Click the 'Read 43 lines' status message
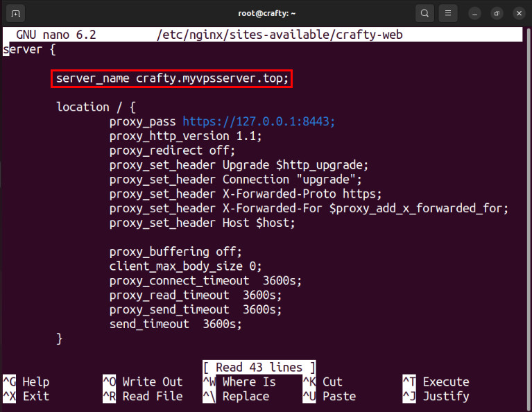532x412 pixels. pos(259,367)
